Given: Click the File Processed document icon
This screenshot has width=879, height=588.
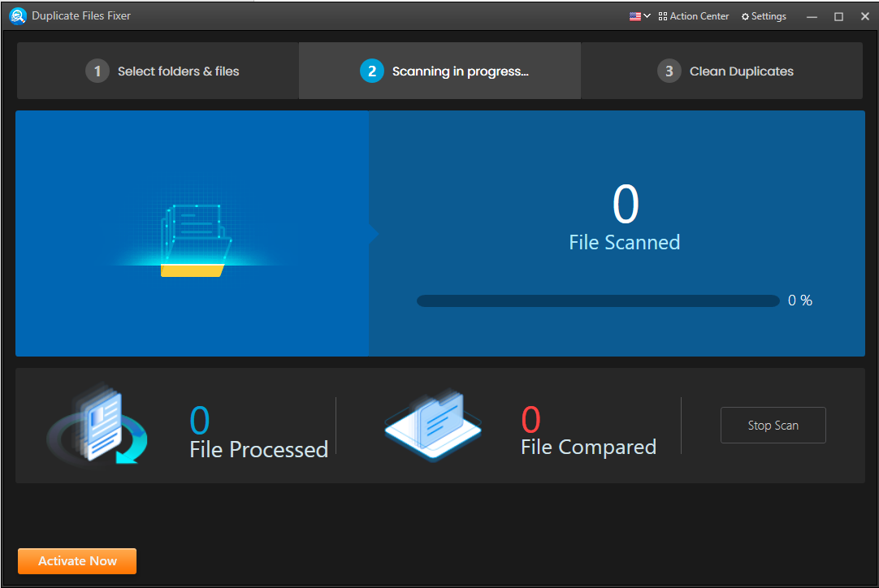Looking at the screenshot, I should pos(97,425).
